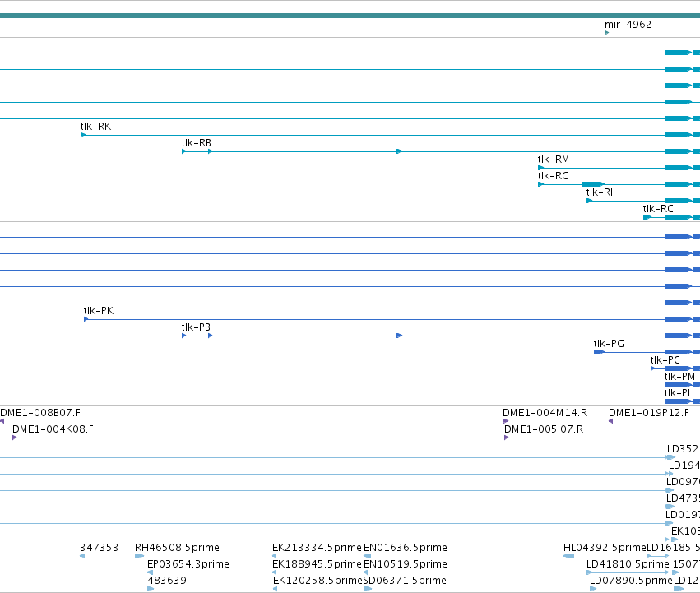The width and height of the screenshot is (700, 593).
Task: Click first exon arrow of tlk-PB
Action: coord(184,336)
